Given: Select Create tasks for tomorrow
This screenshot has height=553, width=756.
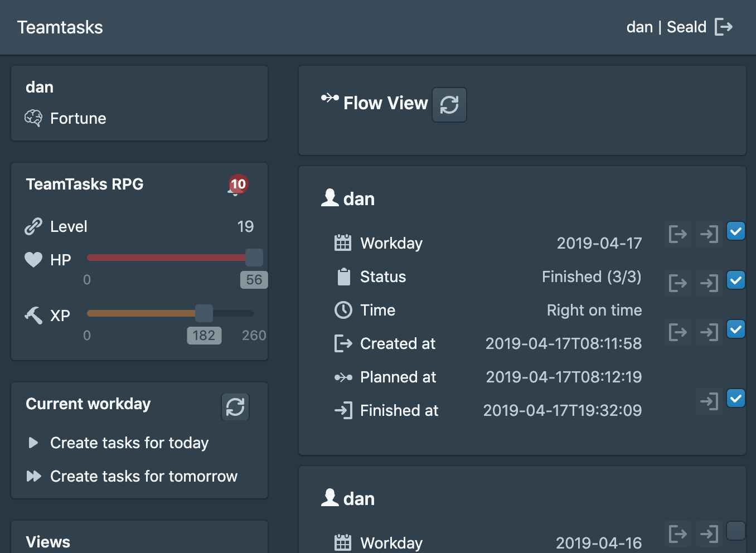Looking at the screenshot, I should click(144, 476).
